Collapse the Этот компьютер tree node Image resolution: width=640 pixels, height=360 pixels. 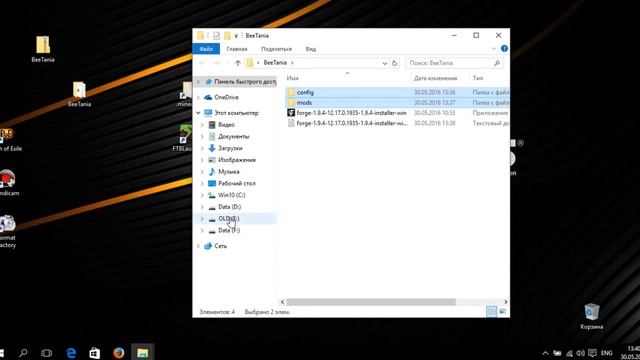click(x=198, y=113)
